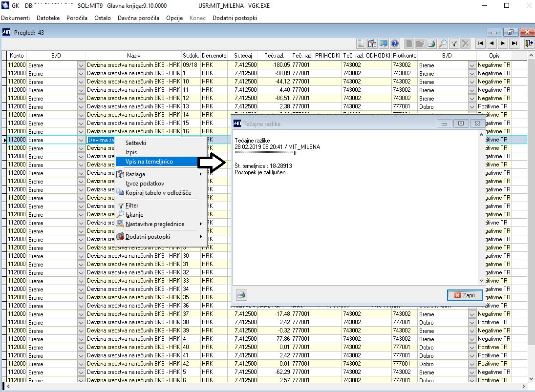The image size is (535, 392).
Task: Choose Vpis na temeljnico from the context menu
Action: [149, 162]
